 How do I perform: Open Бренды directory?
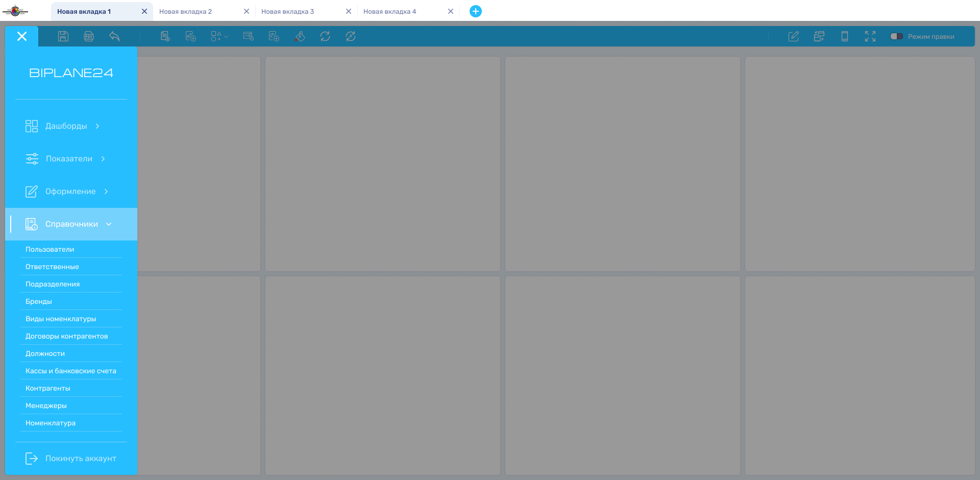(71, 301)
